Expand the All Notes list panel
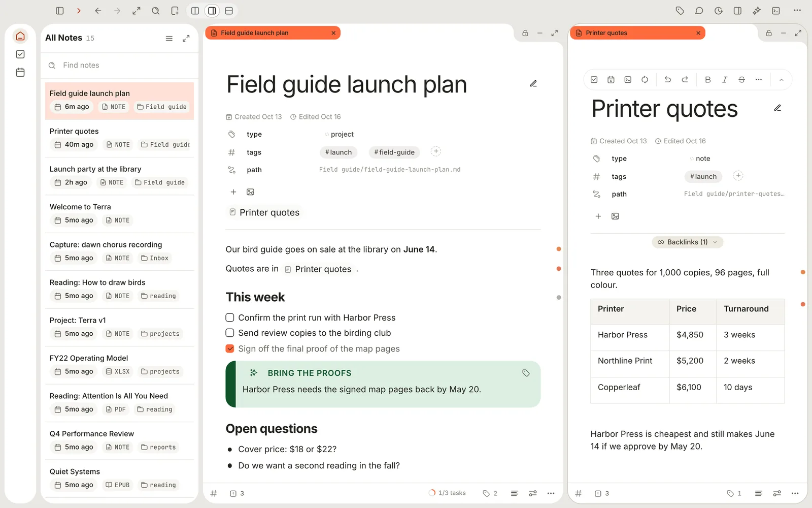The image size is (812, 508). pyautogui.click(x=186, y=38)
